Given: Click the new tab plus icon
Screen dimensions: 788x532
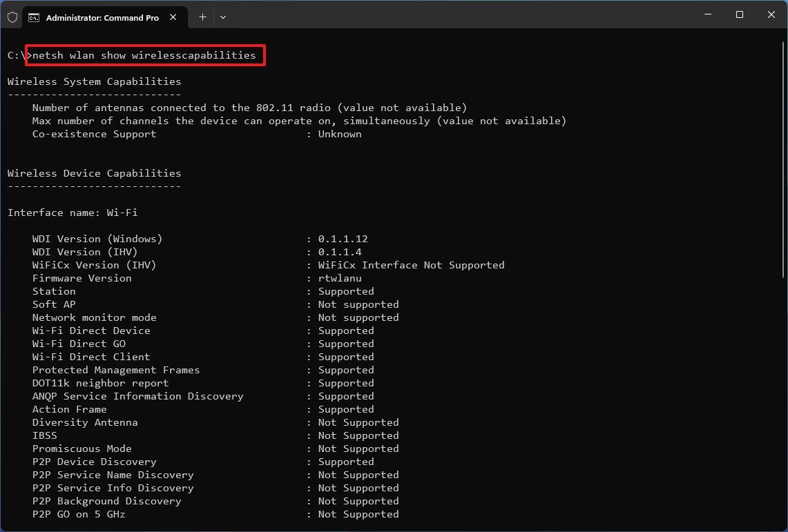Looking at the screenshot, I should pos(202,17).
